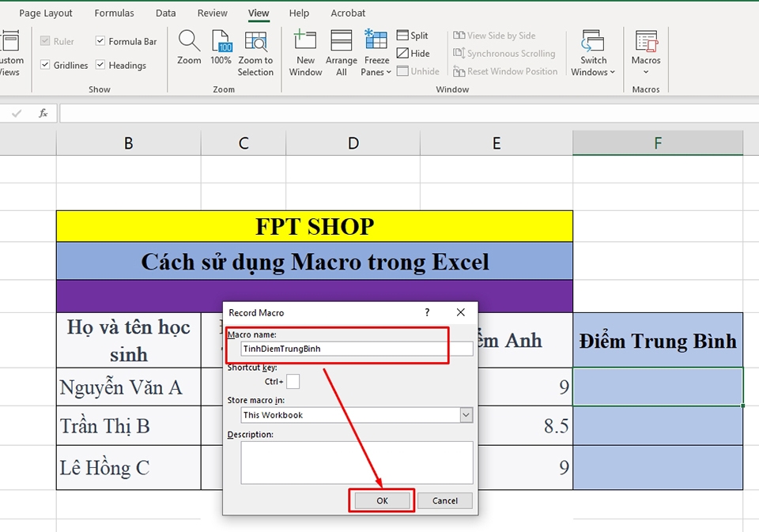Click the 'Trần Thị B' cell
The width and height of the screenshot is (759, 532).
click(x=128, y=425)
